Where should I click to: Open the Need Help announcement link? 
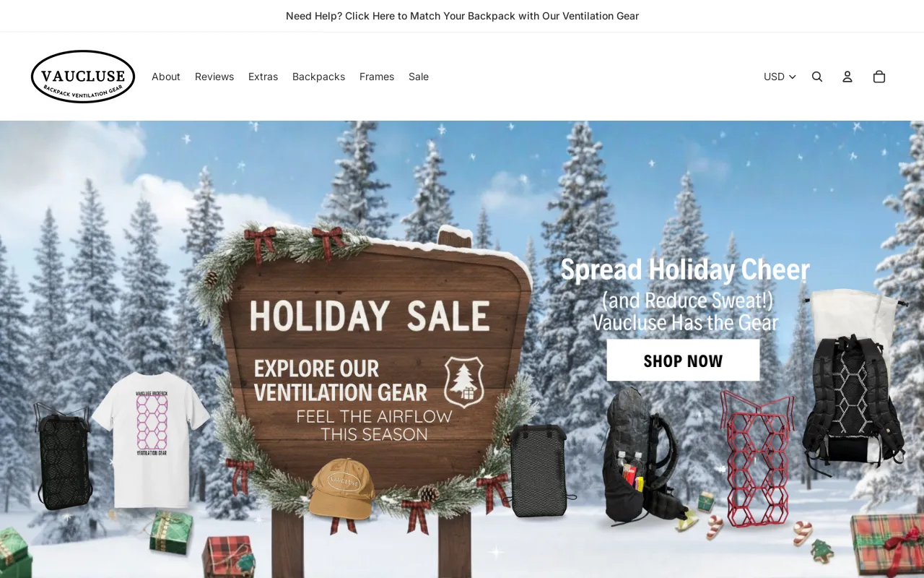[x=462, y=16]
